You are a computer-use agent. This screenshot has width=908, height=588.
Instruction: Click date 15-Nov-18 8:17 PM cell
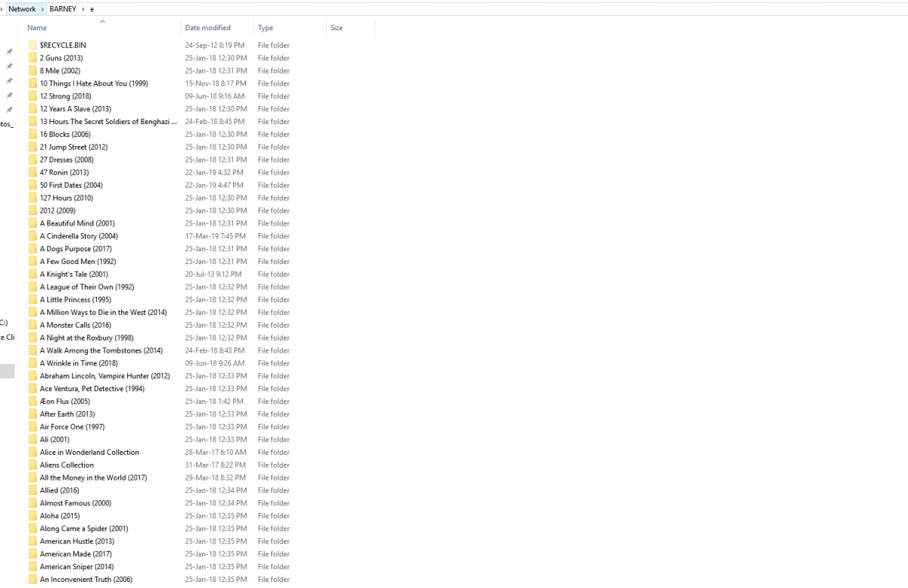(216, 84)
